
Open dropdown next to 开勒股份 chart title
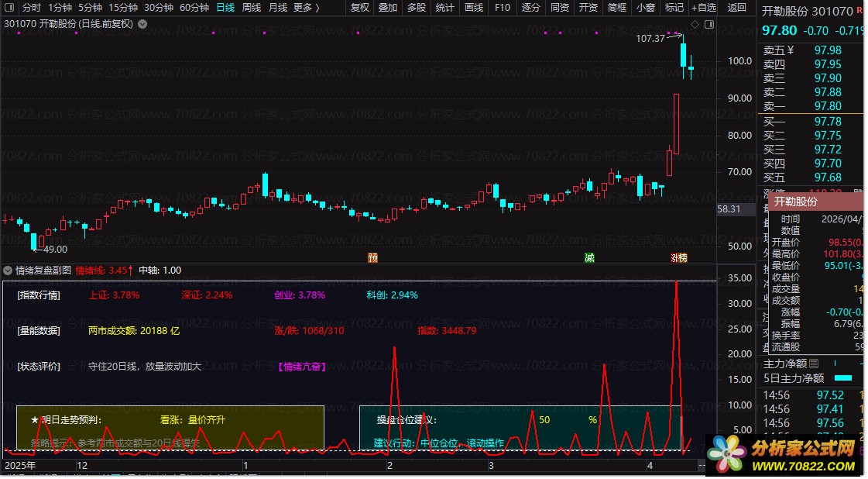coord(142,24)
